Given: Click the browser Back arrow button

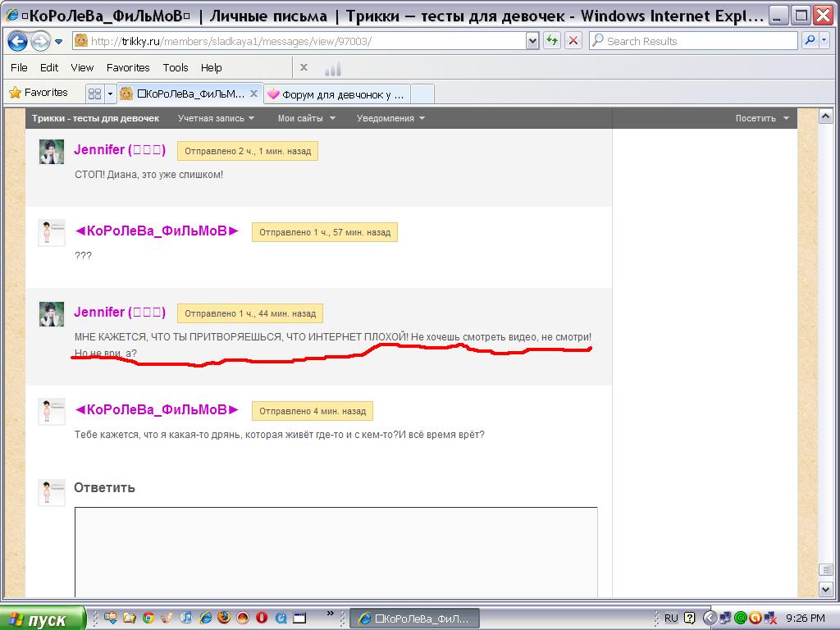Looking at the screenshot, I should pos(17,41).
